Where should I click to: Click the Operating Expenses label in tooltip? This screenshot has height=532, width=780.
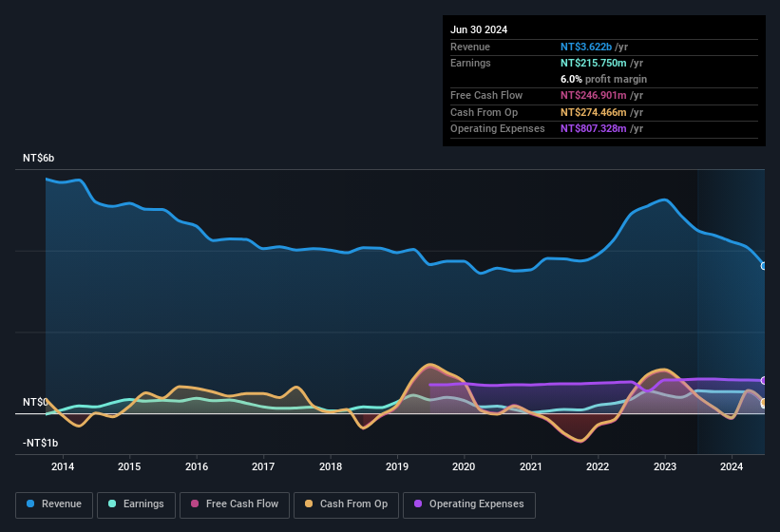(498, 128)
